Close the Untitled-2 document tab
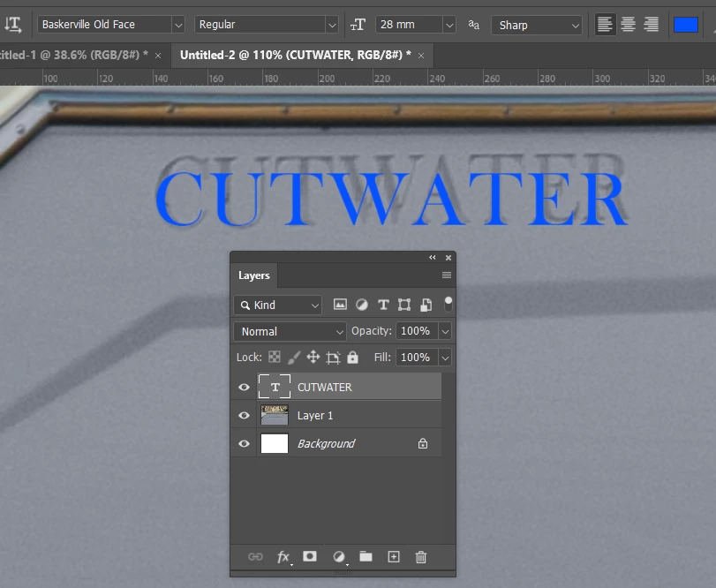716x588 pixels. (x=421, y=56)
